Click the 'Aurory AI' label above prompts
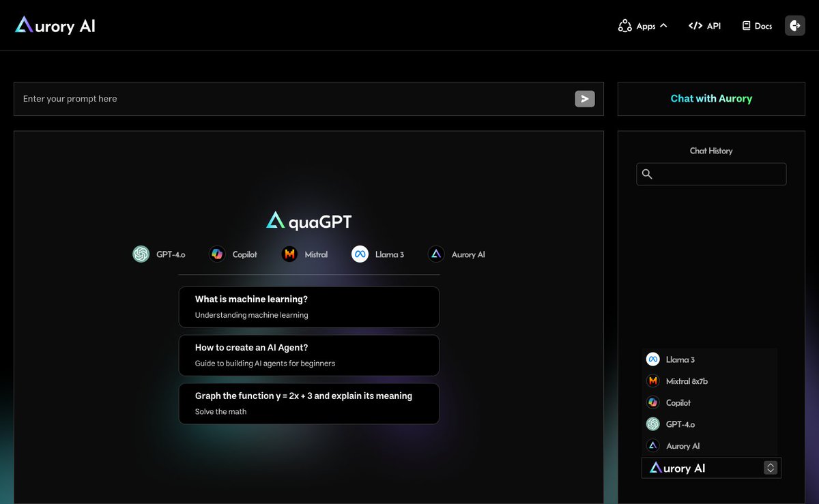This screenshot has height=504, width=819. pos(468,254)
